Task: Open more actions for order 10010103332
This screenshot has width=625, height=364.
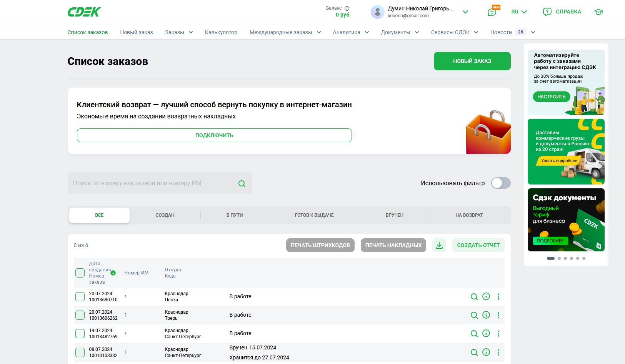Action: 498,352
